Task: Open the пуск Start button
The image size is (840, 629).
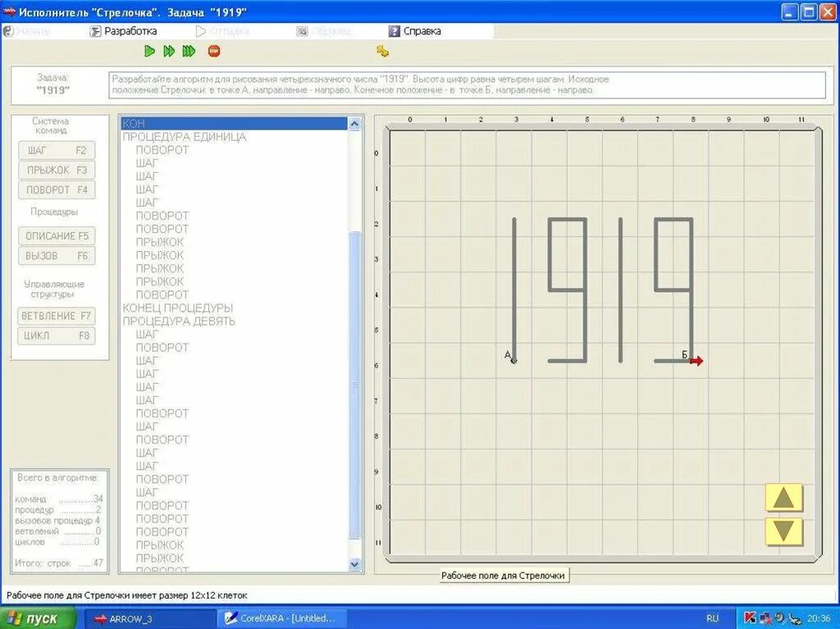Action: click(38, 618)
